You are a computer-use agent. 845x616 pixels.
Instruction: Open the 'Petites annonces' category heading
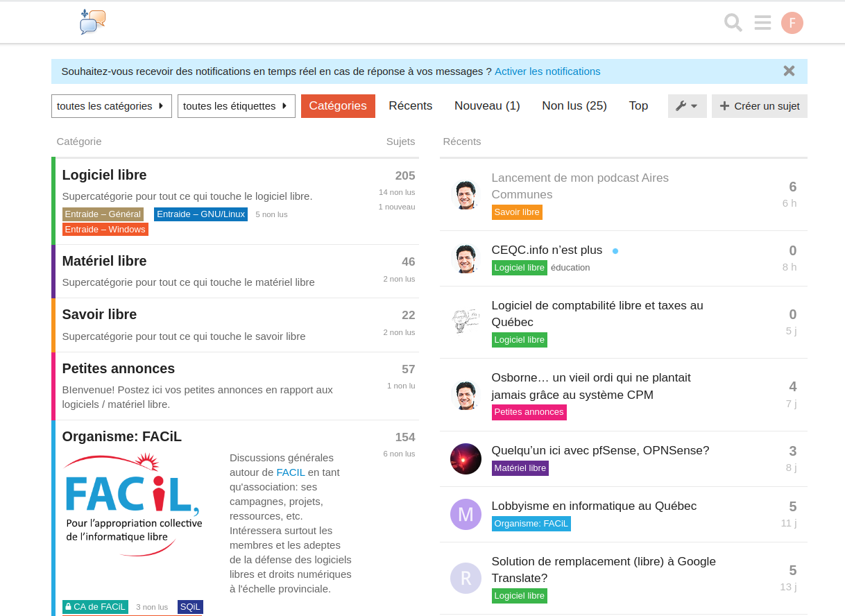click(x=119, y=368)
